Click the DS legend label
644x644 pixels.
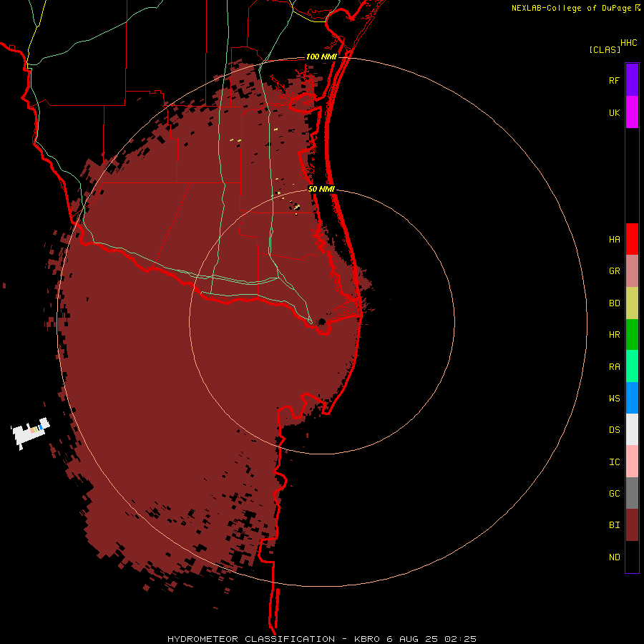[614, 430]
